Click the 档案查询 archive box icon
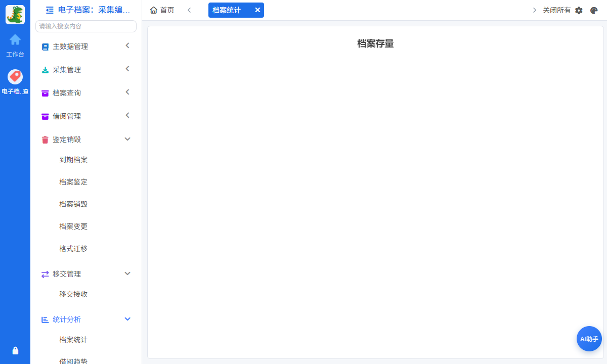 (x=45, y=94)
